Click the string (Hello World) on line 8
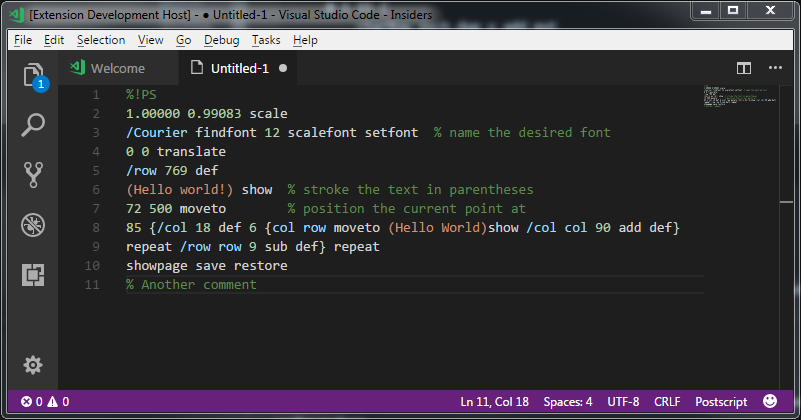801x420 pixels. 438,227
